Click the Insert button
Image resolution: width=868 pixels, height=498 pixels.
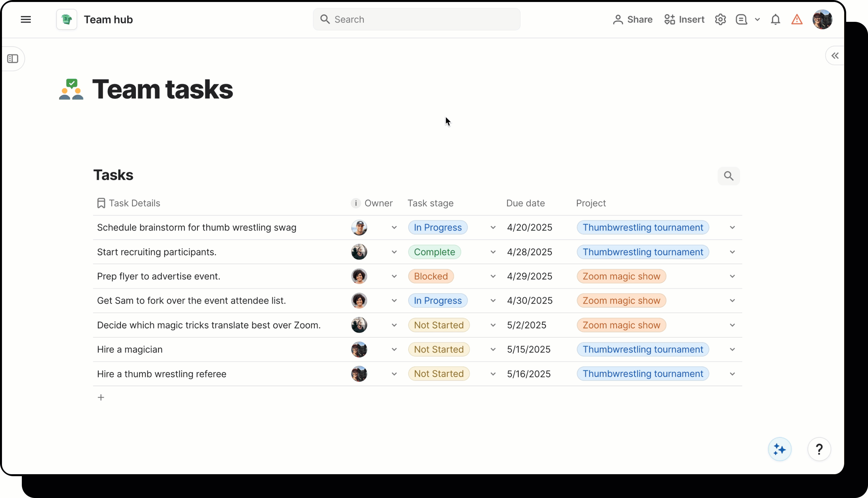tap(684, 20)
